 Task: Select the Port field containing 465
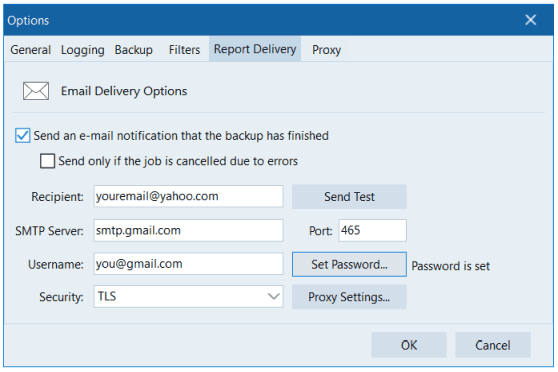tap(372, 230)
